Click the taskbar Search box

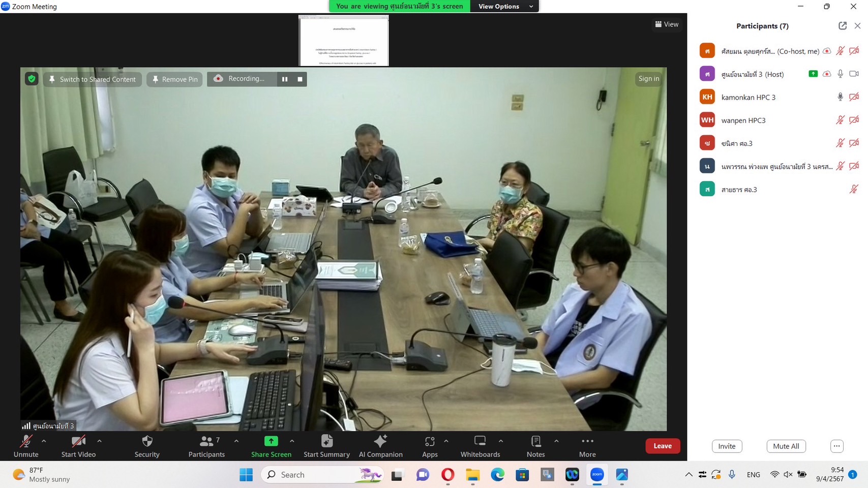pyautogui.click(x=322, y=475)
